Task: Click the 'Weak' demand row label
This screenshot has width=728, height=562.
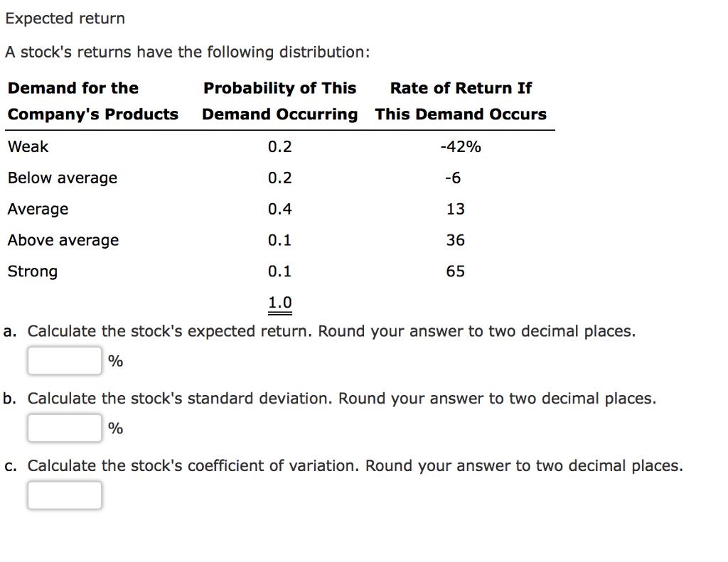Action: point(28,146)
